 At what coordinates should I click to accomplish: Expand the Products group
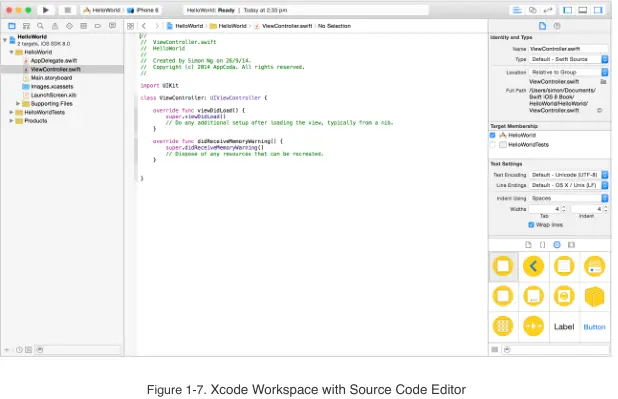[11, 121]
